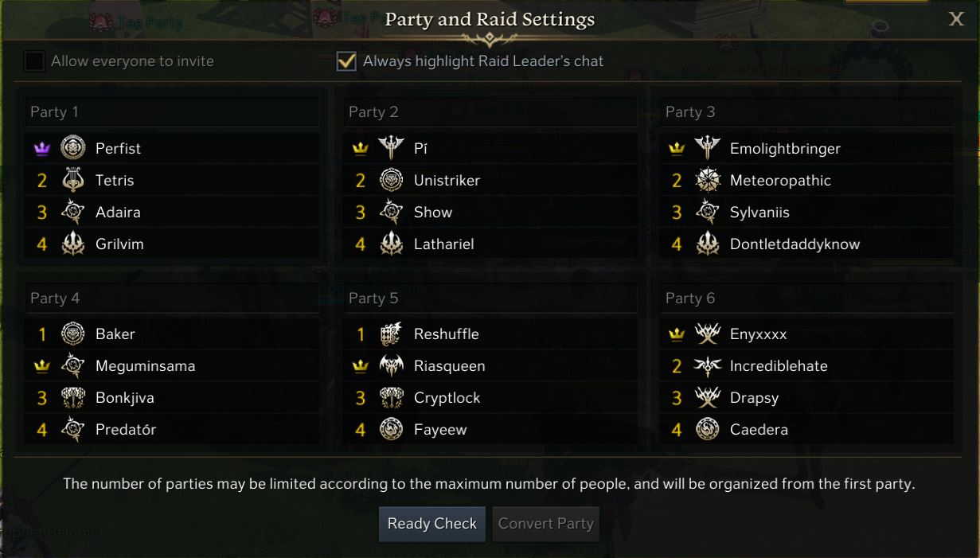Click Caedera's round class icon
The image size is (980, 558).
click(708, 430)
